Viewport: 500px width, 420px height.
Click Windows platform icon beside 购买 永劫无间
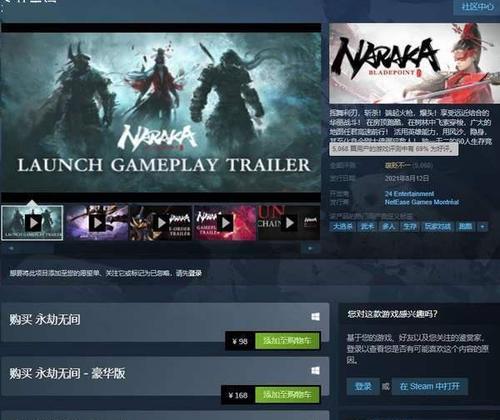coord(315,316)
